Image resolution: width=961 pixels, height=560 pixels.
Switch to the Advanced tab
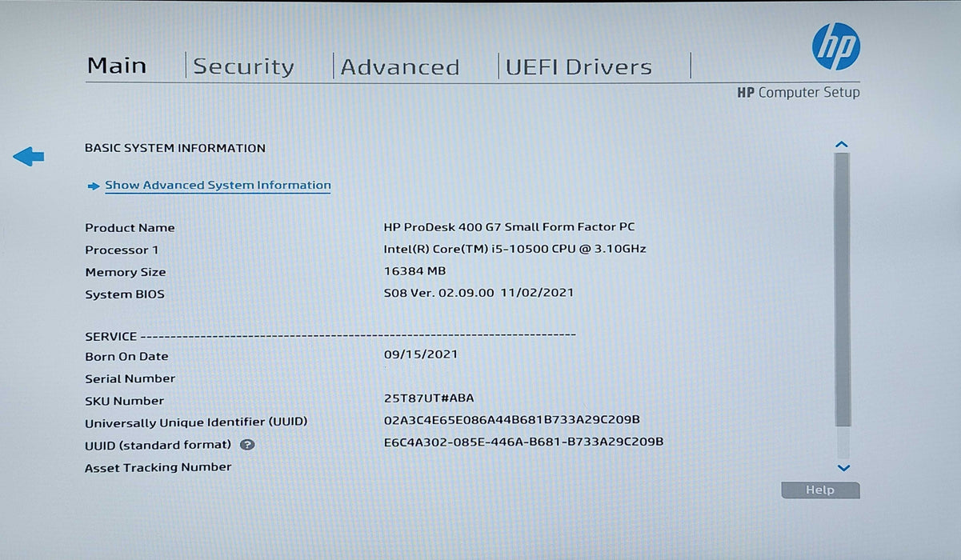(x=400, y=67)
